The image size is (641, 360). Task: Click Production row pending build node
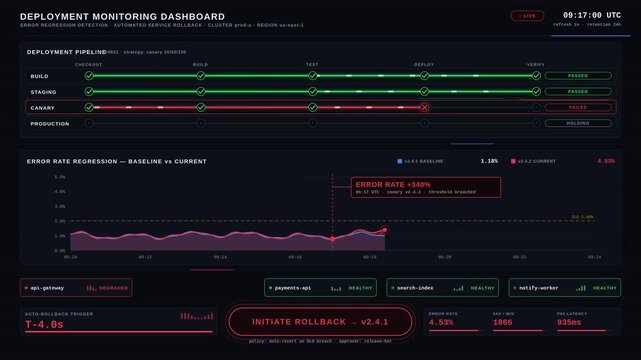200,123
